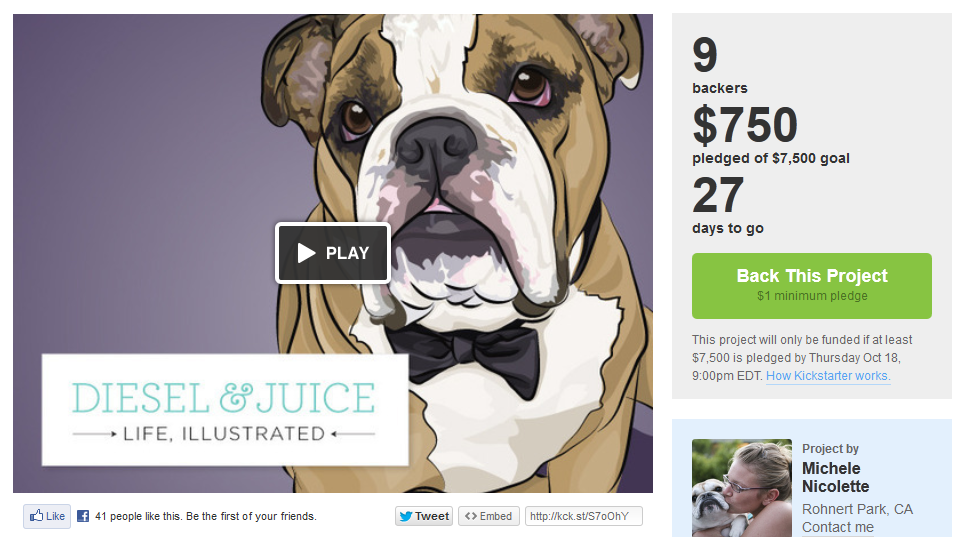Select the short URL kck.st field
This screenshot has height=537, width=966.
(x=583, y=516)
